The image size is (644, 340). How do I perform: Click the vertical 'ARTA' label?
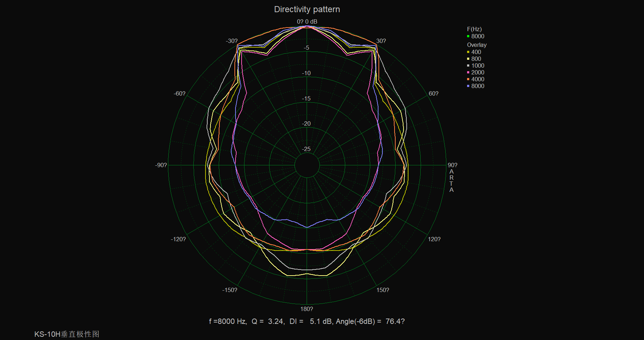451,181
